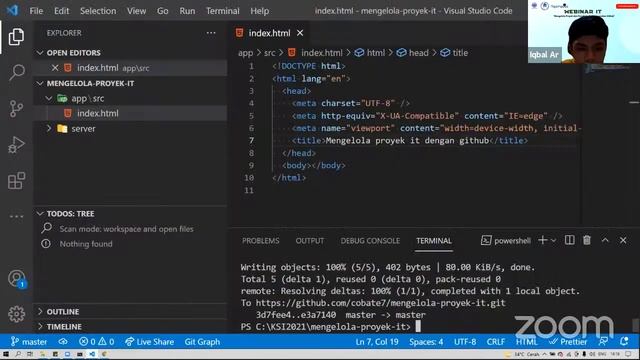This screenshot has height=360, width=640.
Task: Click the title breadcrumb segment
Action: (x=454, y=53)
